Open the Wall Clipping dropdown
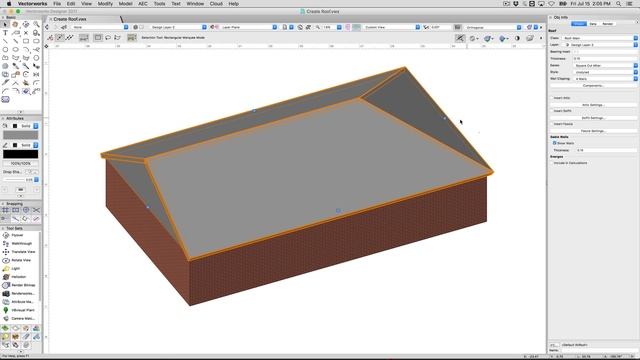The width and height of the screenshot is (640, 360). pos(605,79)
